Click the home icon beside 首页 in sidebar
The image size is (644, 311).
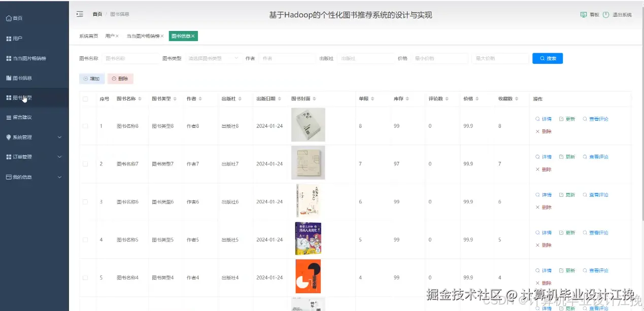(x=9, y=18)
